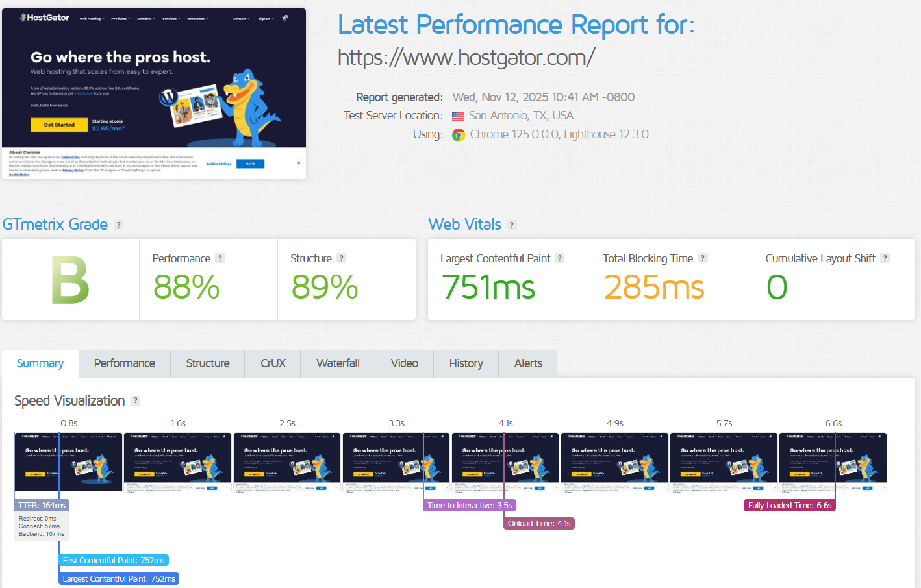Click the https://www.hostgator.com/ URL link

466,58
